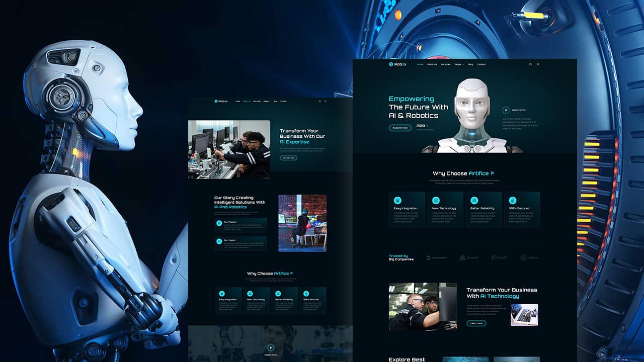Open About Us in right mockup navigation

click(x=432, y=64)
